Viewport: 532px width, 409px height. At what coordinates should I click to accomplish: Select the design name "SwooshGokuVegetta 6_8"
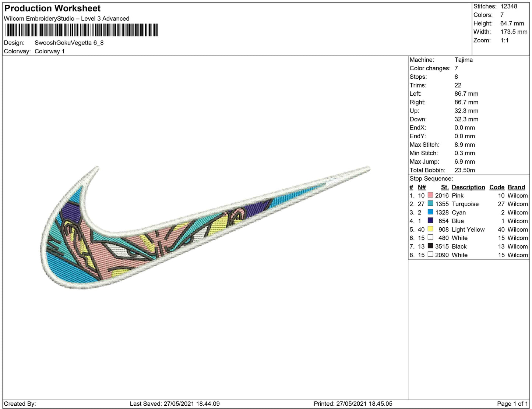69,43
